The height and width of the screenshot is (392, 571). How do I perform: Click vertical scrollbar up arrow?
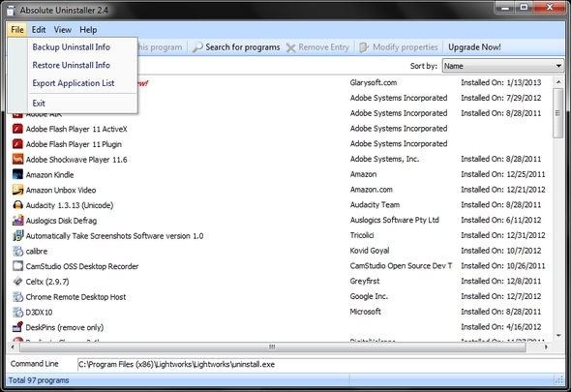(x=558, y=82)
